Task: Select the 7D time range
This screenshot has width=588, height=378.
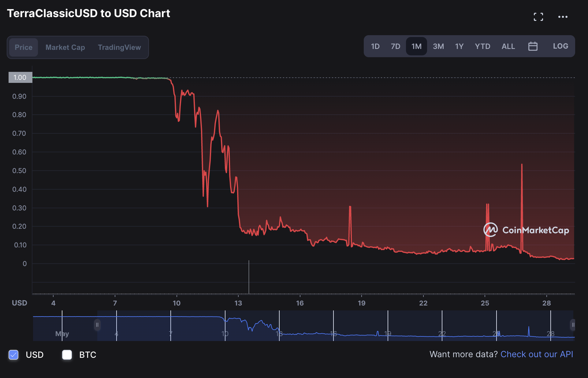Action: 395,46
